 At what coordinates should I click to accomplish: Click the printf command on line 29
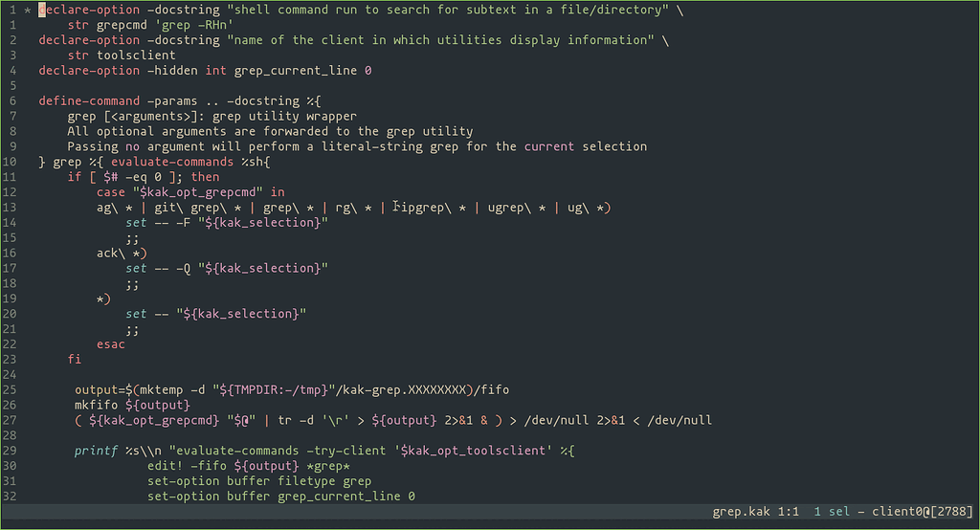pyautogui.click(x=96, y=451)
